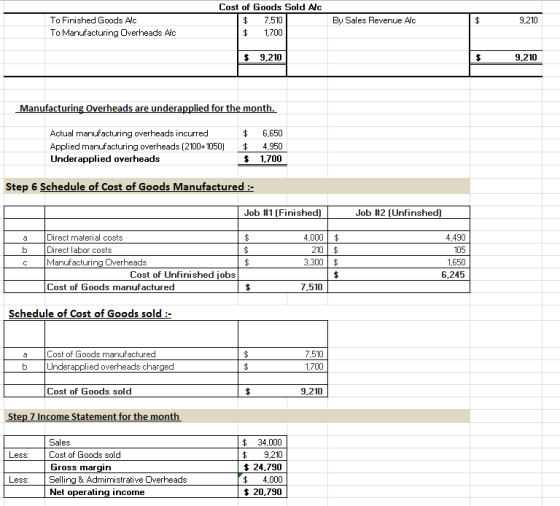The width and height of the screenshot is (560, 506).
Task: Select the 9,210 amount in the By Sales Revenue row
Action: click(x=529, y=20)
